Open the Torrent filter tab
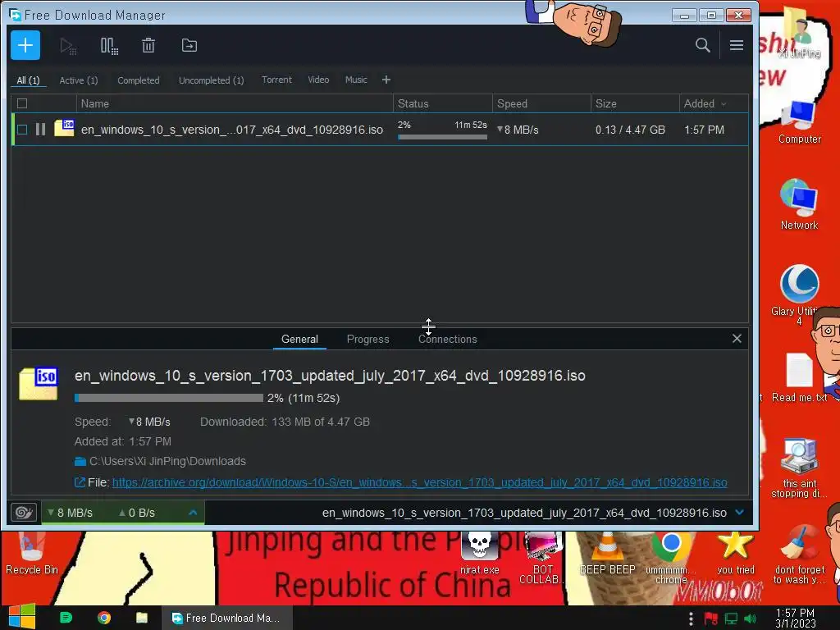This screenshot has height=630, width=840. tap(277, 80)
